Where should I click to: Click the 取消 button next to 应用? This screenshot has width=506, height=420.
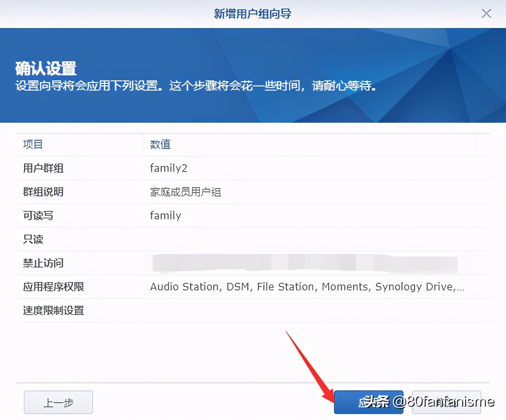coord(446,402)
